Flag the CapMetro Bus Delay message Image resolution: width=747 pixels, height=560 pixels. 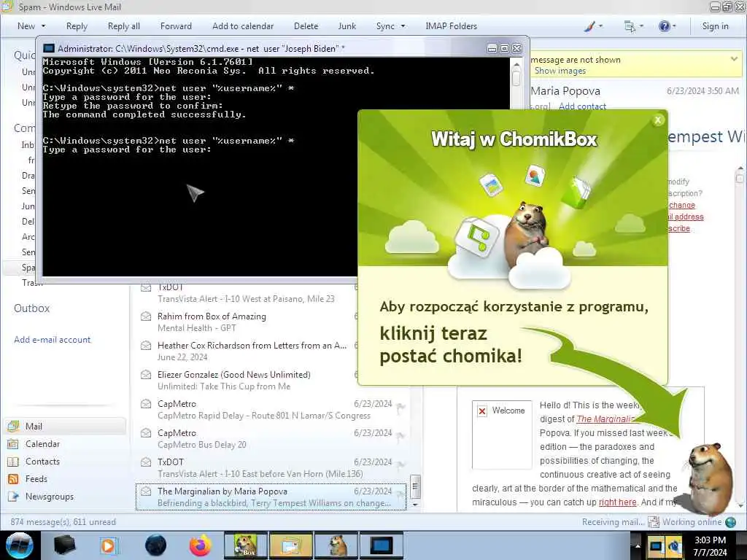coord(400,436)
